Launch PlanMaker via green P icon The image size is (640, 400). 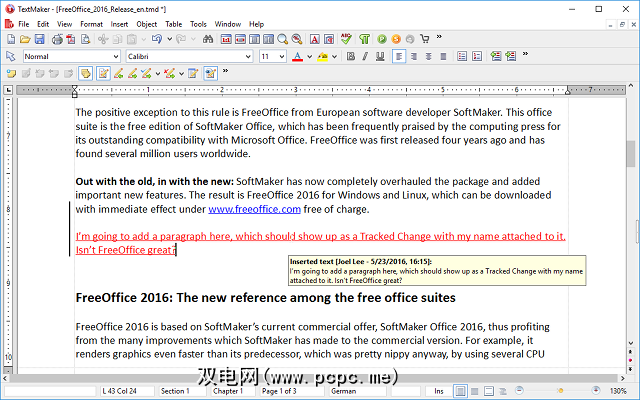[x=382, y=39]
